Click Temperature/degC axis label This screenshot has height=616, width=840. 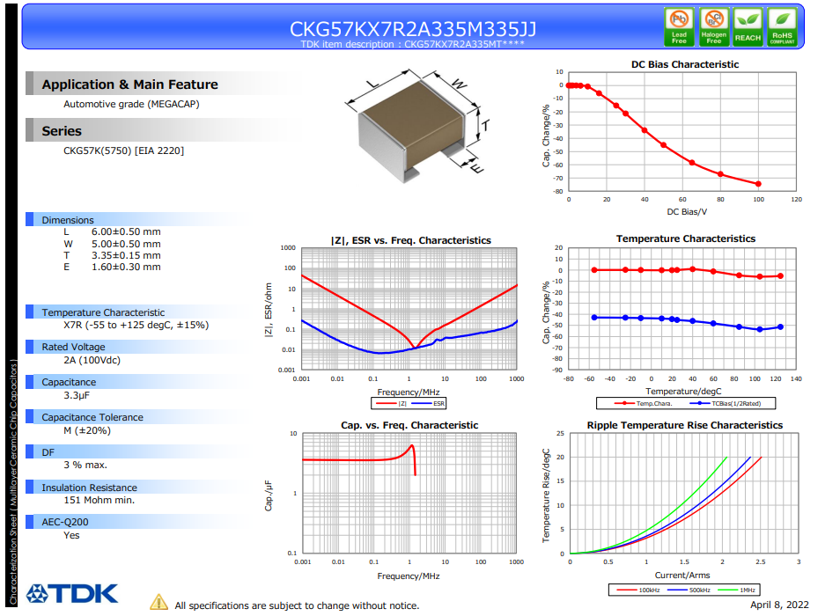[x=683, y=392]
